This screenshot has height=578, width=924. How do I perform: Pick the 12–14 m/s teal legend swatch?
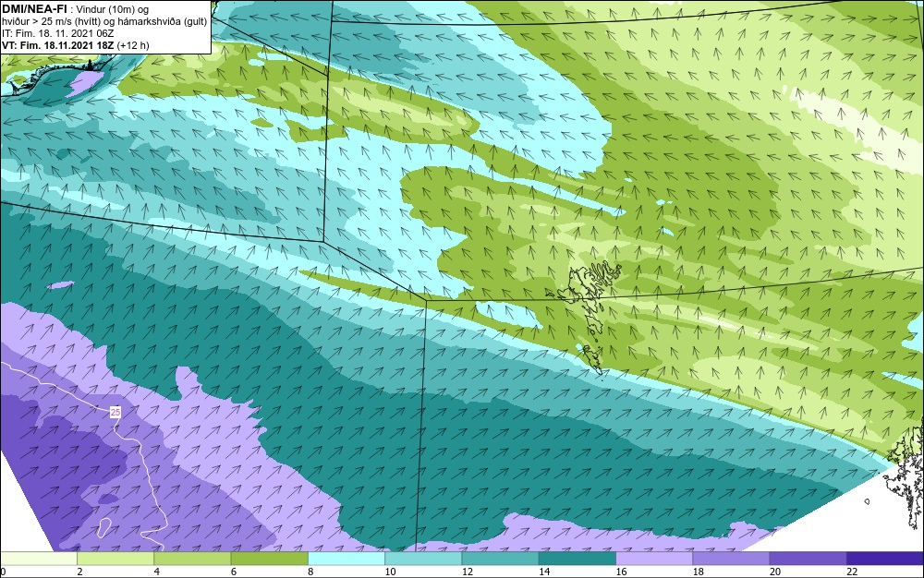point(500,559)
